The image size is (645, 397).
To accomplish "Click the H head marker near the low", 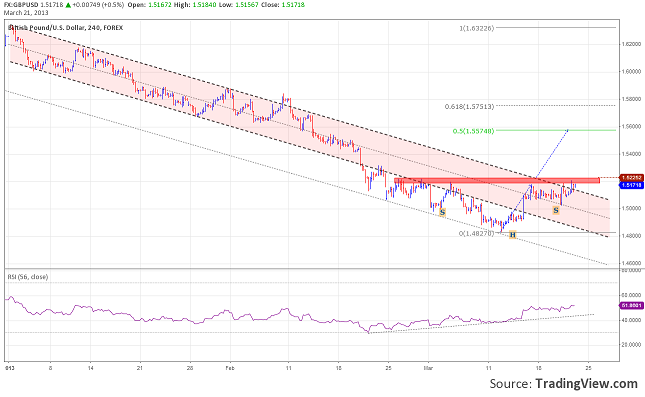I will tap(512, 235).
